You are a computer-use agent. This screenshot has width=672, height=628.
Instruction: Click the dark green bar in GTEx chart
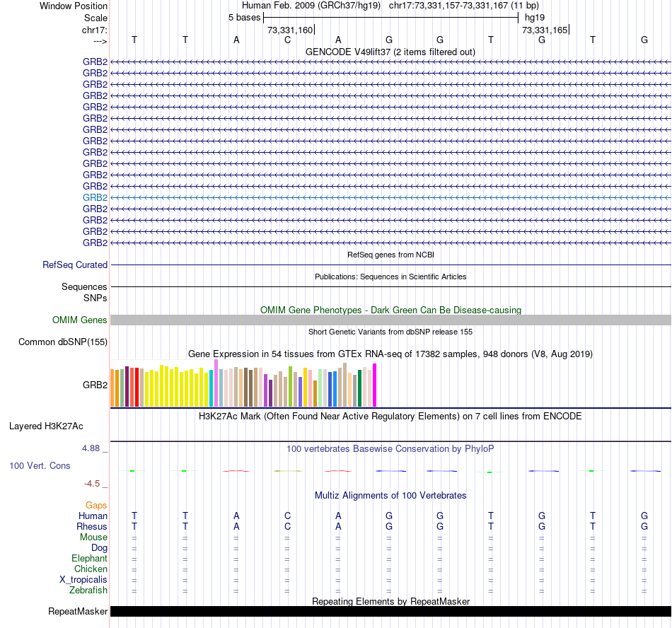(359, 388)
